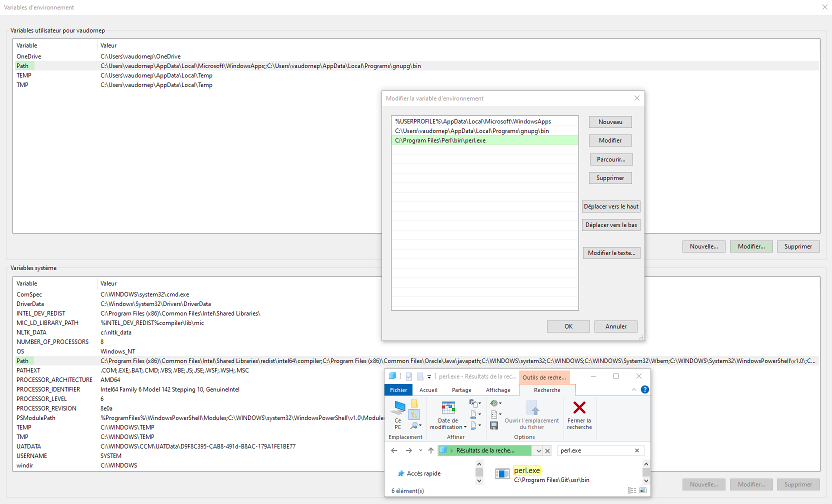The height and width of the screenshot is (504, 832).
Task: Go up one folder with the up arrow
Action: 431,450
